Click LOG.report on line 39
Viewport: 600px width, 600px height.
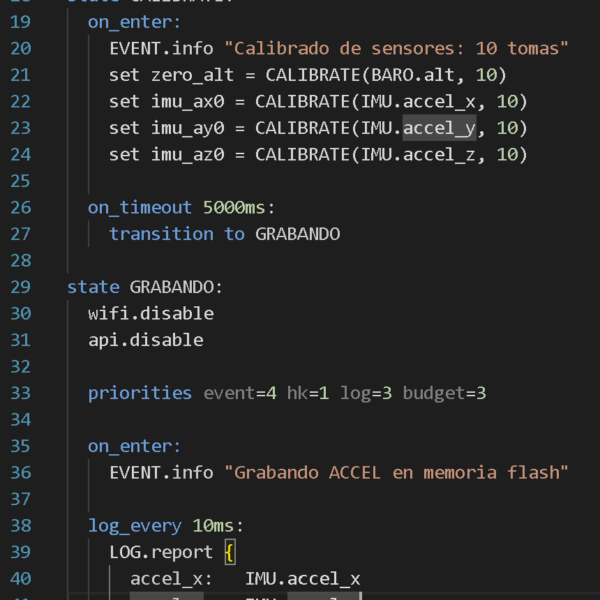coord(161,552)
